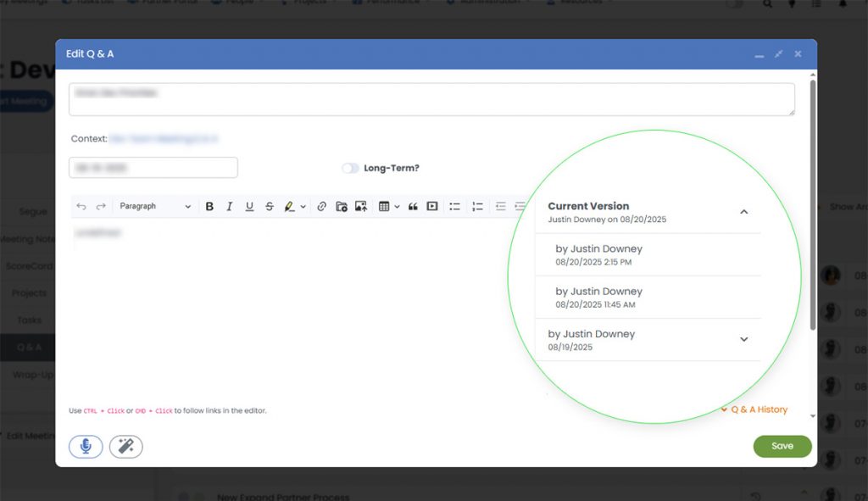Screen dimensions: 868x501
Task: Insert a link using the link icon
Action: pos(321,206)
